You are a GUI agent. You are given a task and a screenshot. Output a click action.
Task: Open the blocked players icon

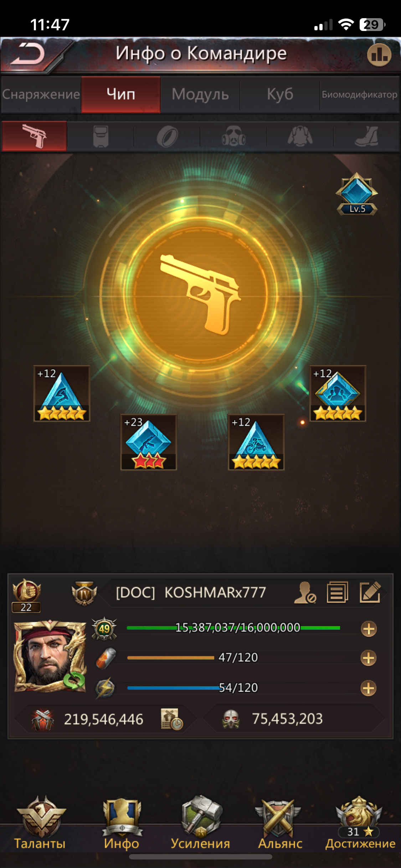[305, 593]
